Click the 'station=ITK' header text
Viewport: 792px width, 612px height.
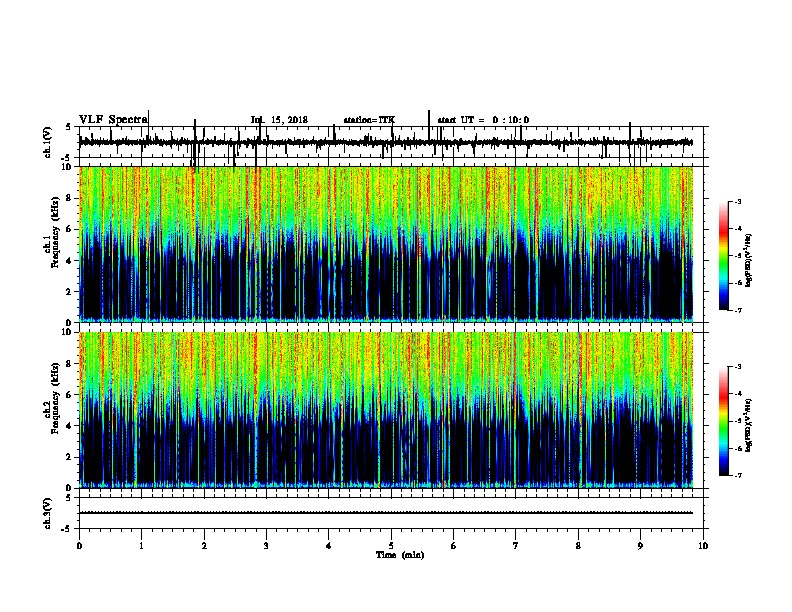pyautogui.click(x=369, y=120)
